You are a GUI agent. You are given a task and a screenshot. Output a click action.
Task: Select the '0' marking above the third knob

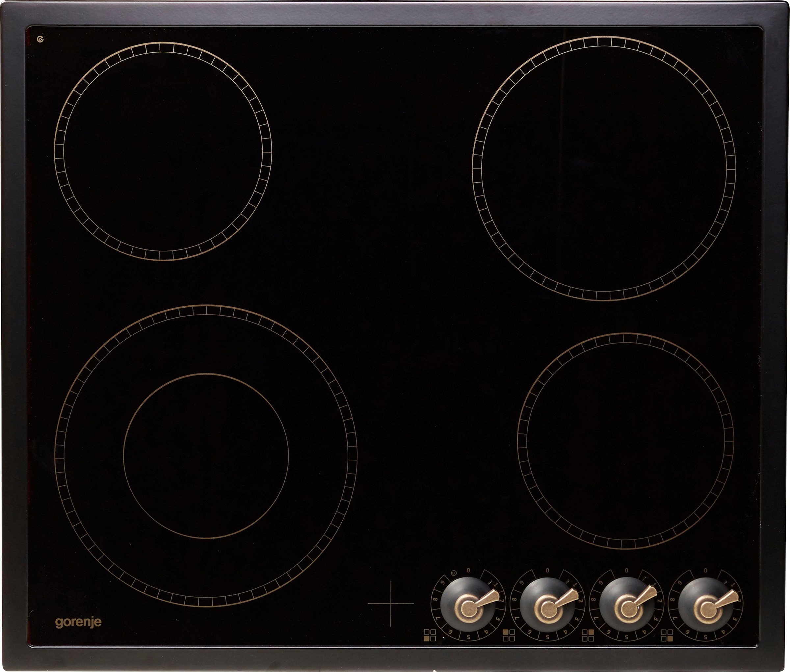point(626,571)
